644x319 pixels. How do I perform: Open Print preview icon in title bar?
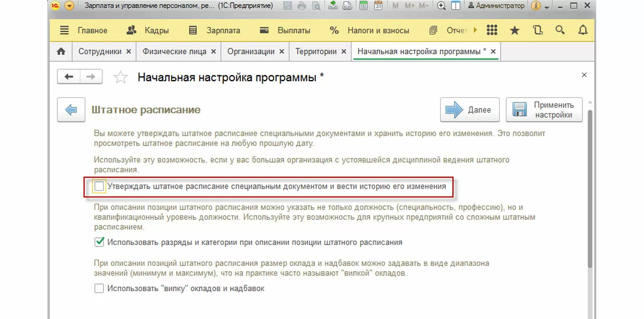316,6
